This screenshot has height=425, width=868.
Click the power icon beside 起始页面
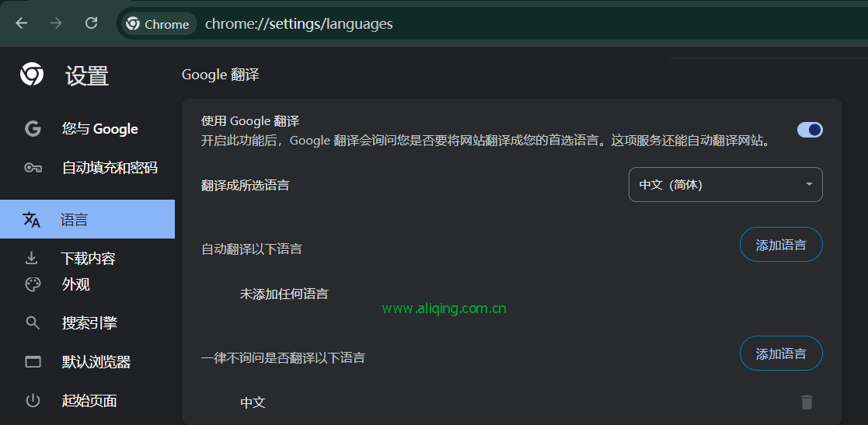33,401
